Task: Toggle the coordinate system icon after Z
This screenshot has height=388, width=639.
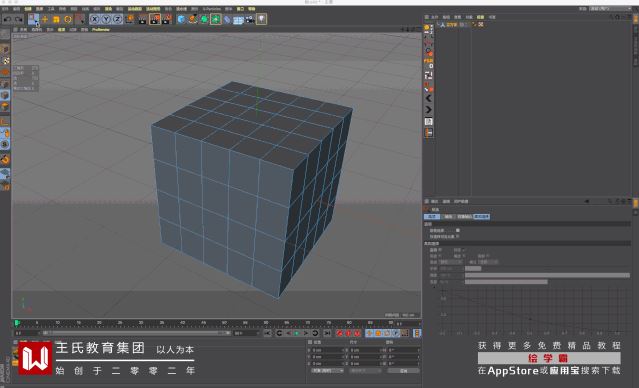Action: click(130, 19)
